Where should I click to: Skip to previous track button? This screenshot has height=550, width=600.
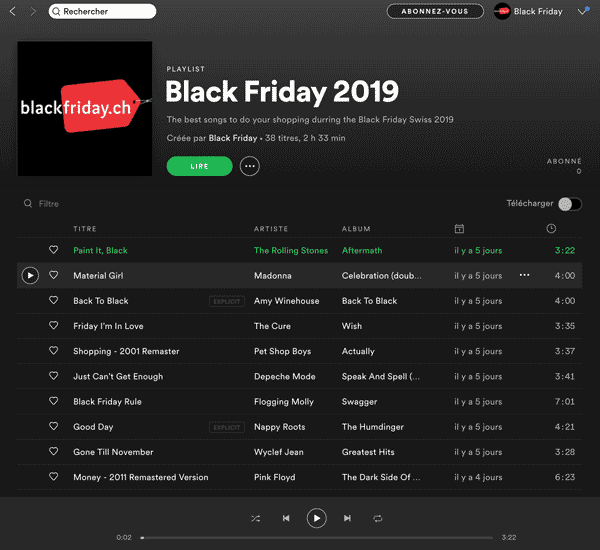(286, 518)
